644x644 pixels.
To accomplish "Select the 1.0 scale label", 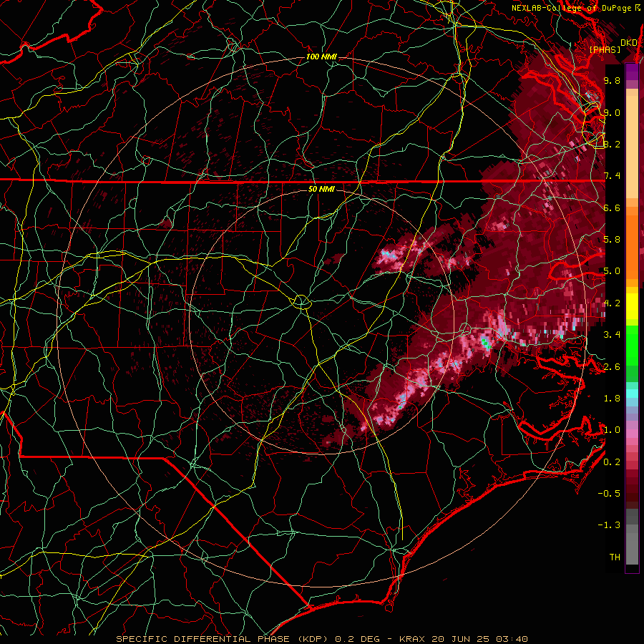I will click(x=612, y=430).
